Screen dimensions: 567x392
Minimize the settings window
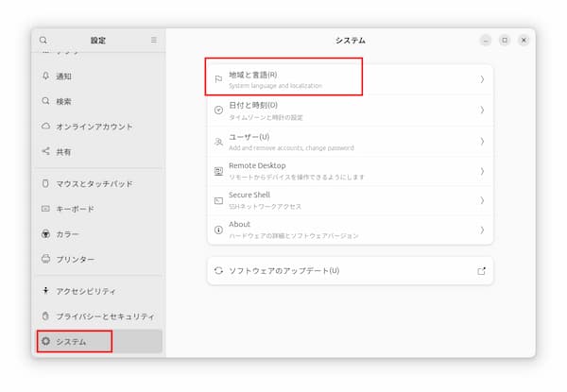click(x=486, y=40)
